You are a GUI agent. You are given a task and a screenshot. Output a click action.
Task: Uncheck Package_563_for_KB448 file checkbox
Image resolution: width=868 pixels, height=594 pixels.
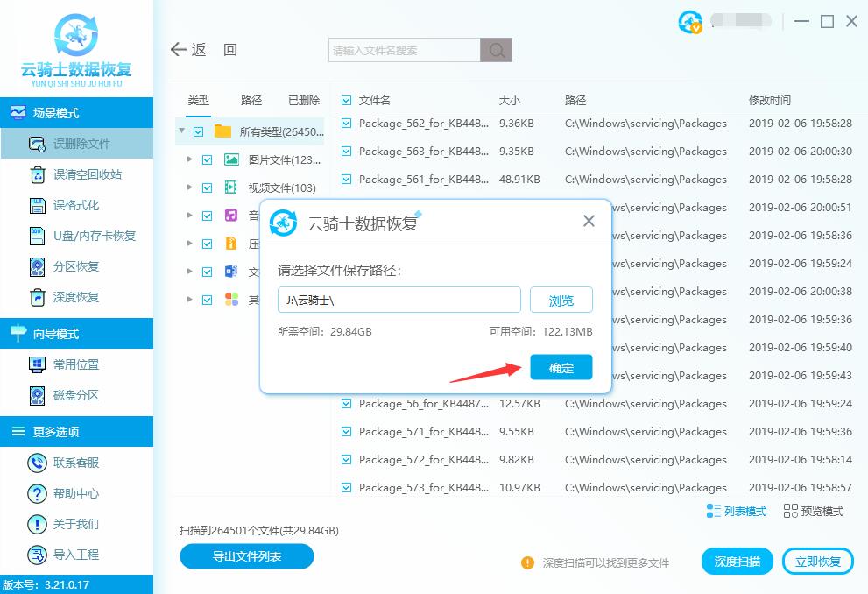(x=347, y=152)
